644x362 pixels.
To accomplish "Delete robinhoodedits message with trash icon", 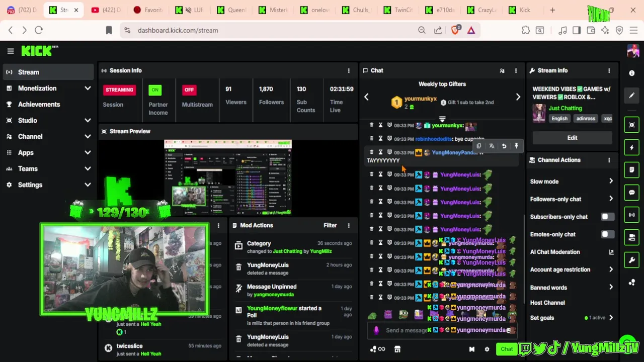I will [372, 138].
